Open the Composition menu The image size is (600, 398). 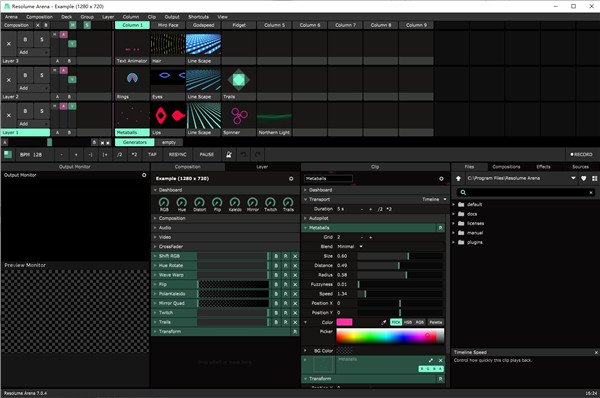39,17
